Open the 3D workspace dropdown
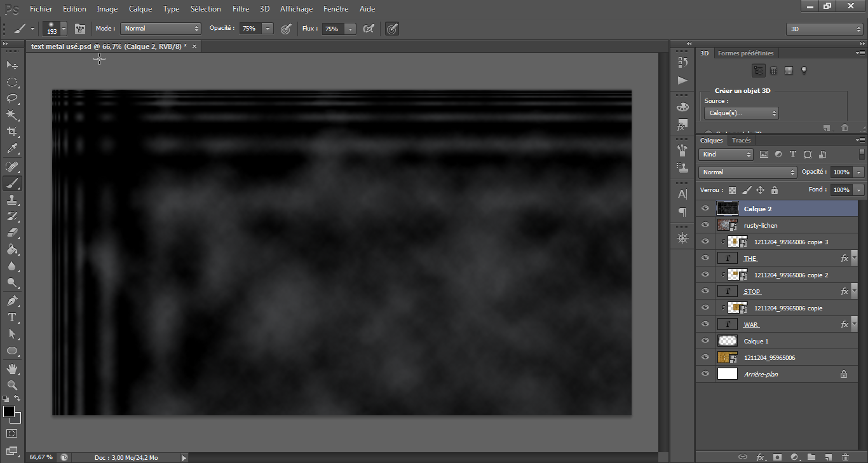 824,29
